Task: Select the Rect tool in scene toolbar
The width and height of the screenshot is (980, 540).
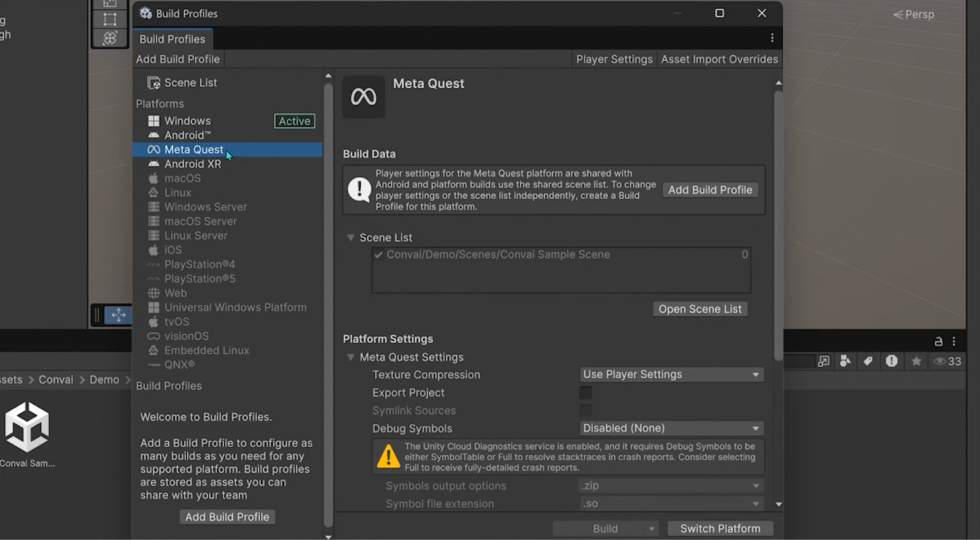Action: 110,19
